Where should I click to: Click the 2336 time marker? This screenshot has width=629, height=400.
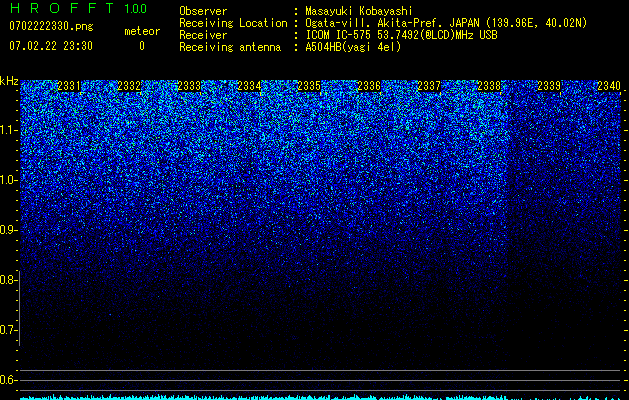369,86
